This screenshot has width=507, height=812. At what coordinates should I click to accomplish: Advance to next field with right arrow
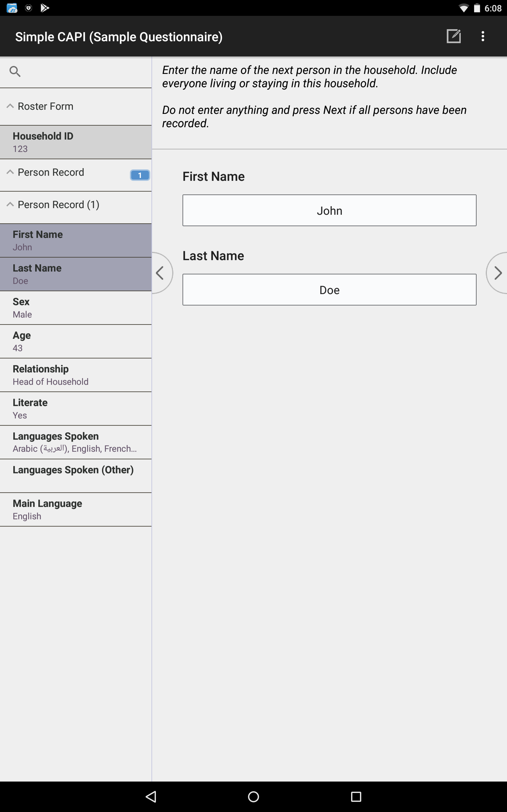tap(497, 273)
